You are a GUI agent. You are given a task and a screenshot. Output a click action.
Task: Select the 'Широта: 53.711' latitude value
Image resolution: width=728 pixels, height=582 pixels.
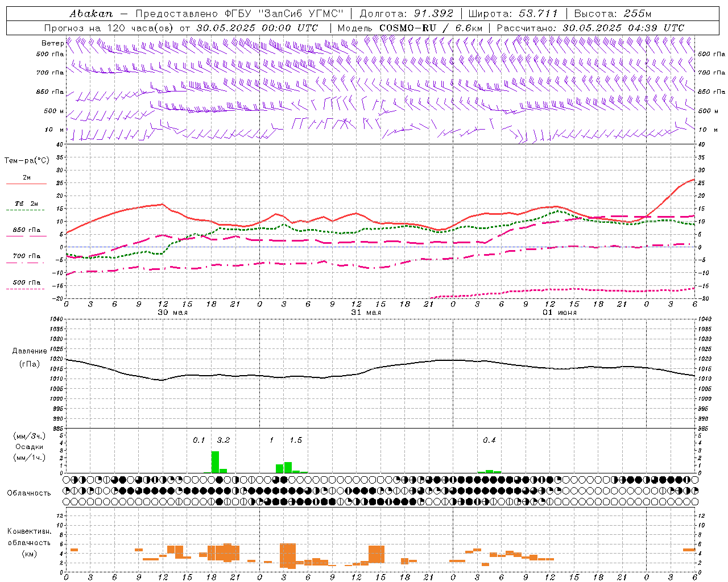click(513, 14)
